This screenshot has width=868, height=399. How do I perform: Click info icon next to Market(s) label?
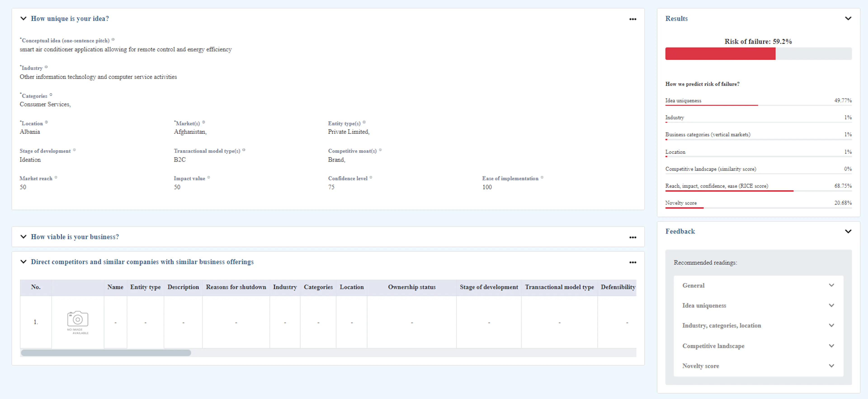[203, 122]
